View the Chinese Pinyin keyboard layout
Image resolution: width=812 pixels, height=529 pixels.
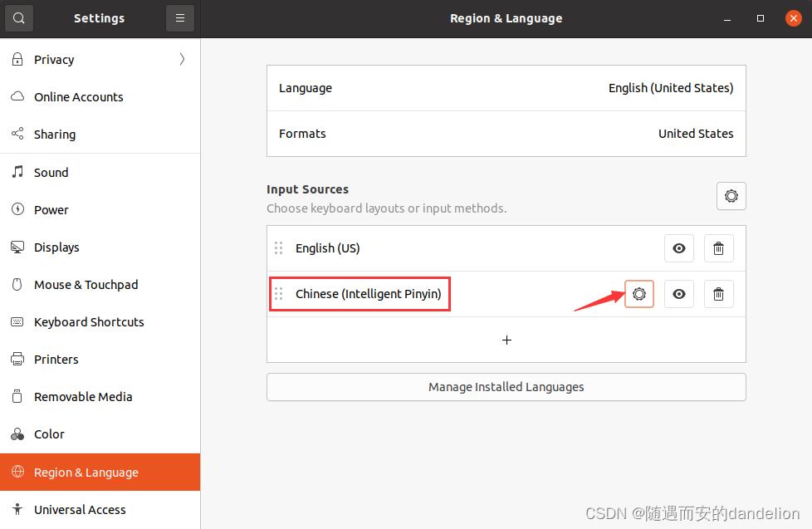click(678, 294)
